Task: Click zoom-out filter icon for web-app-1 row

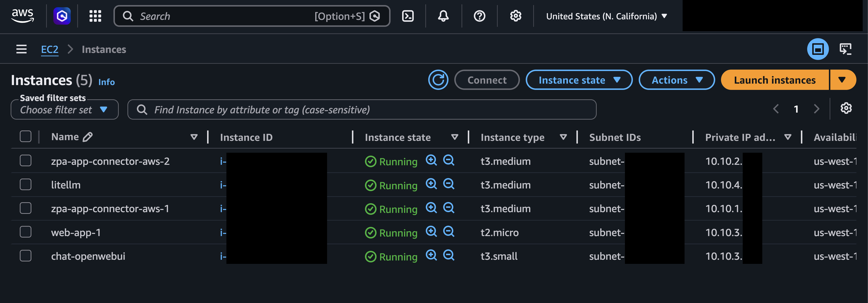Action: (448, 231)
